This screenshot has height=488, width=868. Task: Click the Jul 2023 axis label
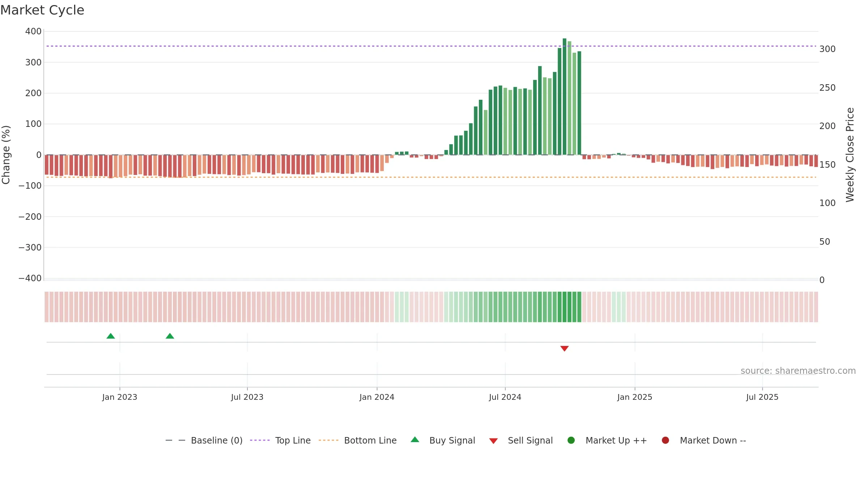tap(247, 397)
